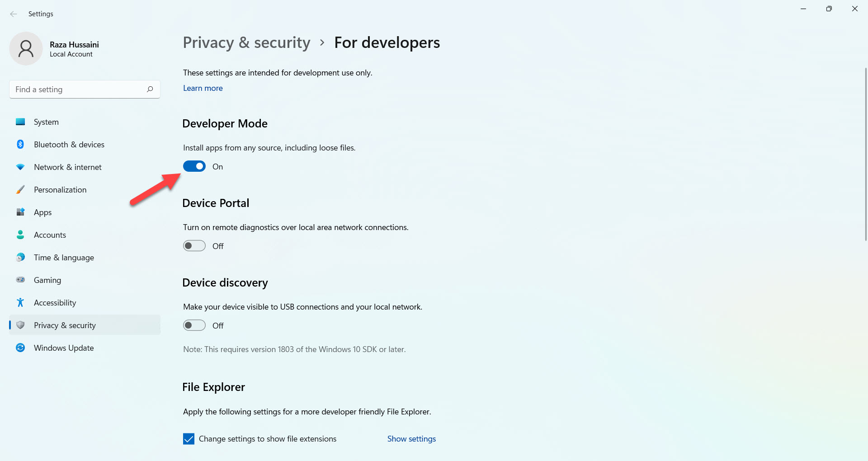Open the Learn more link

click(x=203, y=88)
